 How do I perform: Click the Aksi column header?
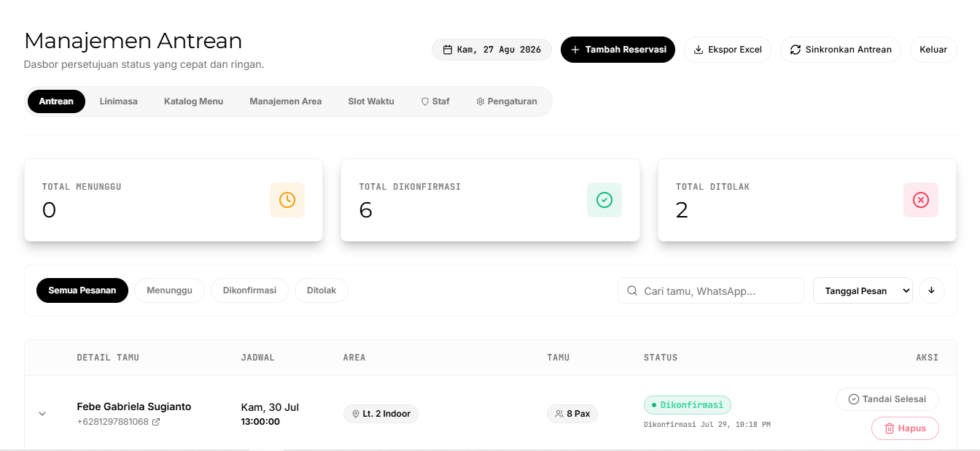pyautogui.click(x=927, y=358)
